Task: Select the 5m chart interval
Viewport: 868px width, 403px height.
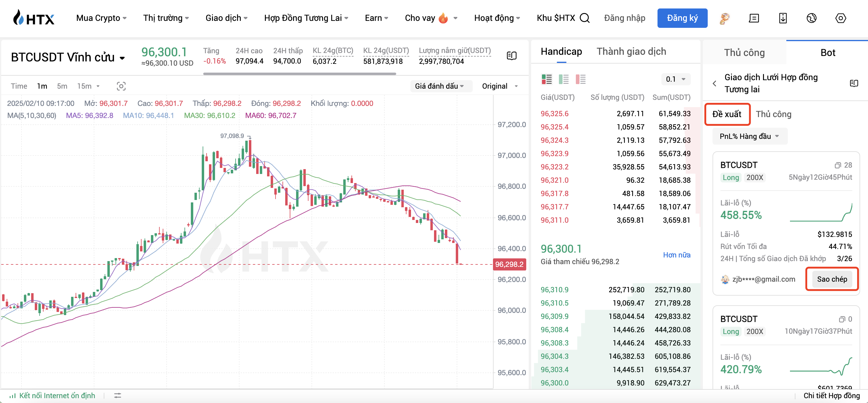Action: 62,86
